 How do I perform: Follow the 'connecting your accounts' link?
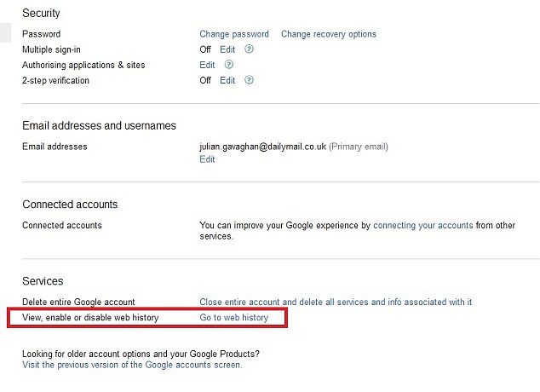422,226
